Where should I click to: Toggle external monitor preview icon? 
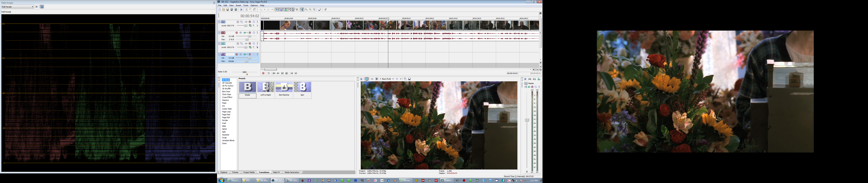(367, 79)
